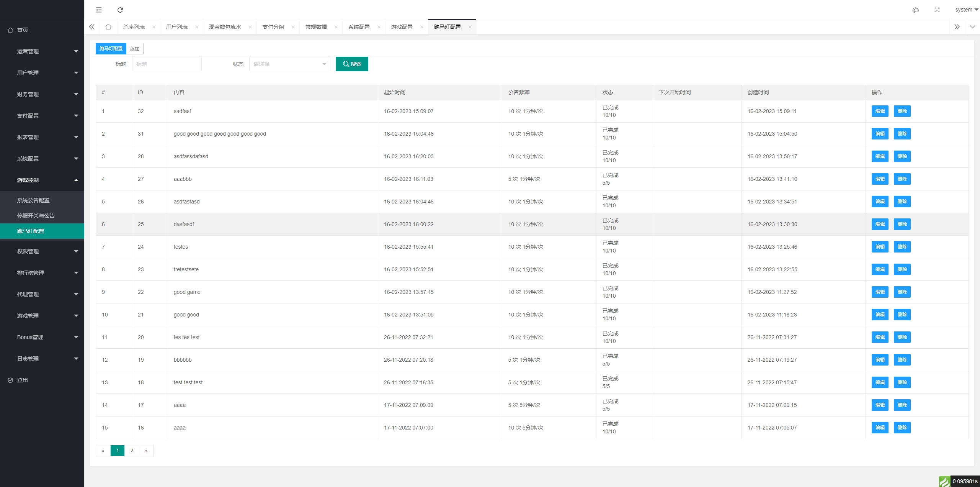Open the theme palette icon
This screenshot has height=487, width=980.
click(916, 10)
